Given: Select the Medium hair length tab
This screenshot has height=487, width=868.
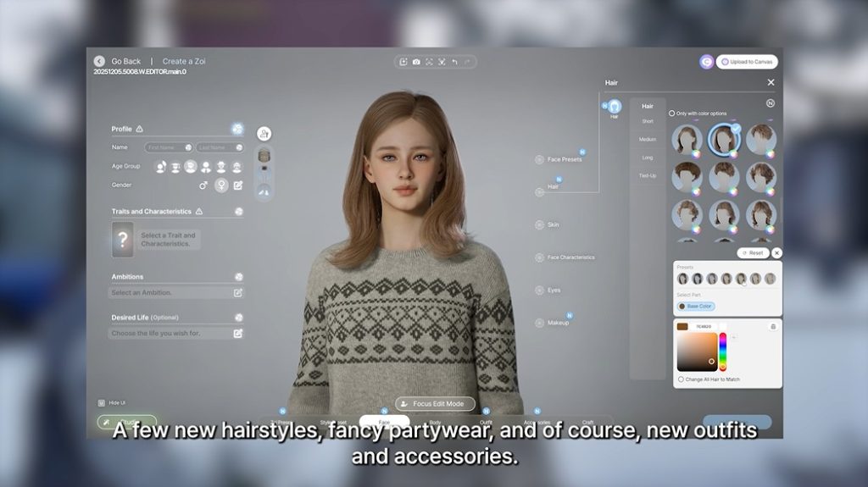Looking at the screenshot, I should [648, 140].
